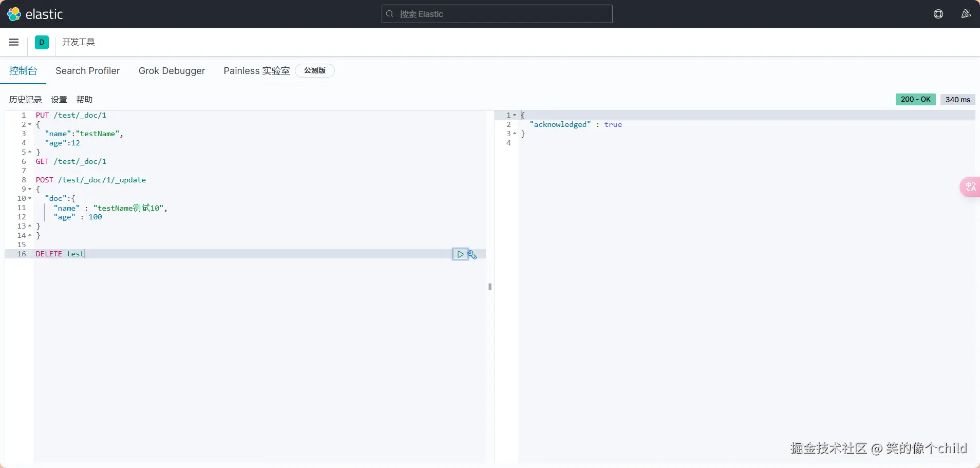The height and width of the screenshot is (468, 980).
Task: Click the 开发工具 breadcrumb
Action: (x=79, y=42)
